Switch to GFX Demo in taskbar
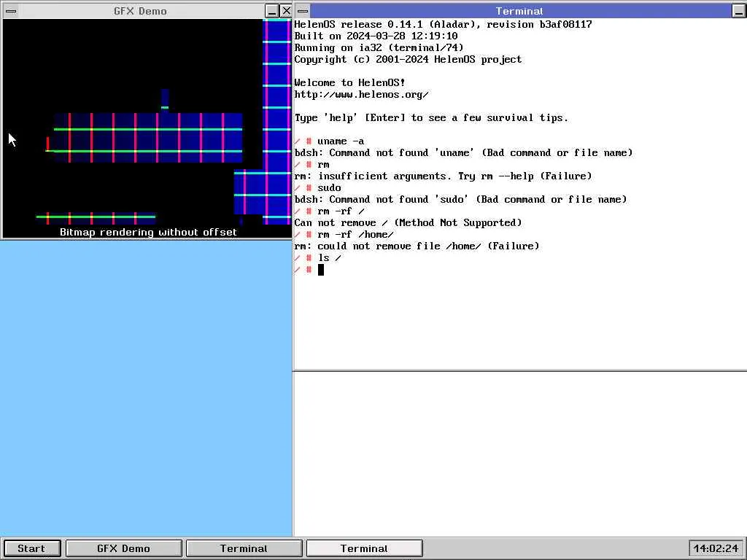This screenshot has width=747, height=560. 123,548
